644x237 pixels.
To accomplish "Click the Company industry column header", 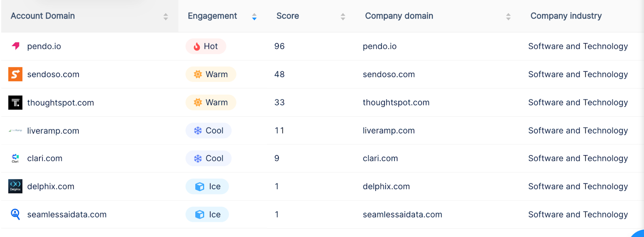I will click(566, 16).
